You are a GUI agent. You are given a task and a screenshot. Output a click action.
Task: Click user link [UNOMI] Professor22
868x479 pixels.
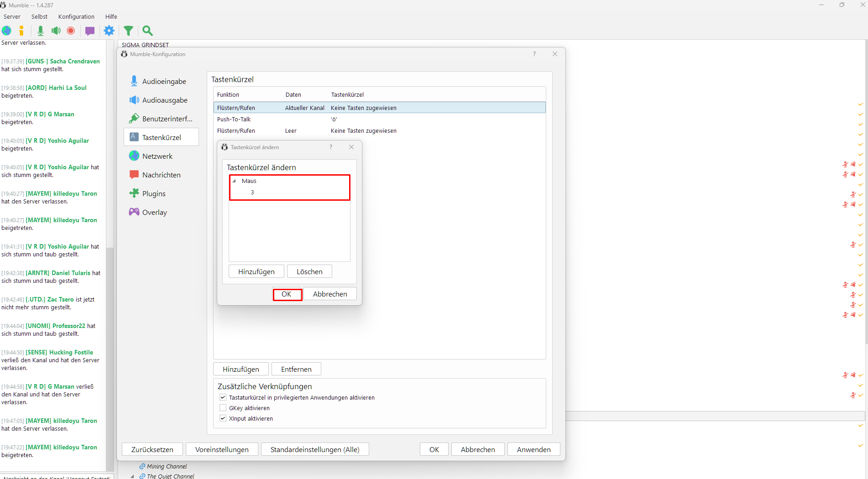click(x=55, y=326)
